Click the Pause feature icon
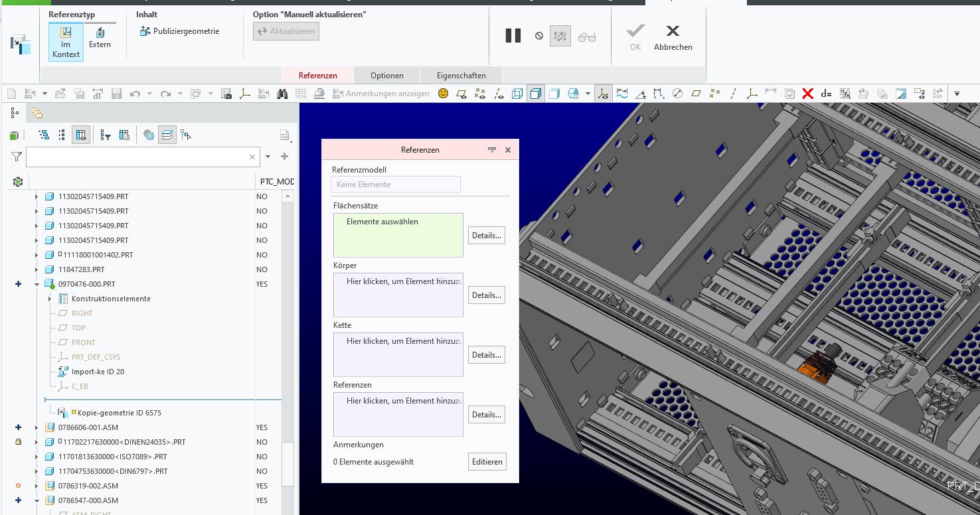Screen dimensions: 980x515 click(x=513, y=36)
